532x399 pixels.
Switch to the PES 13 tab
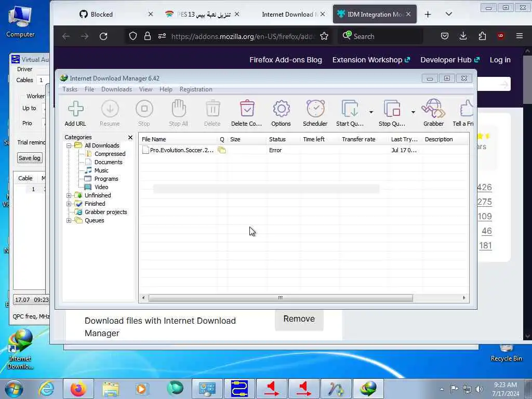click(204, 14)
